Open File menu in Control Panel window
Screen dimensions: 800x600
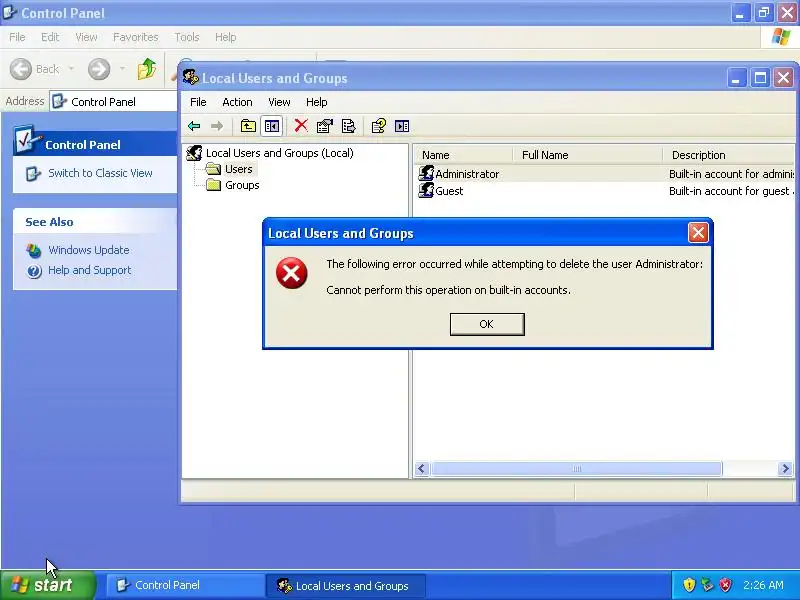tap(17, 37)
